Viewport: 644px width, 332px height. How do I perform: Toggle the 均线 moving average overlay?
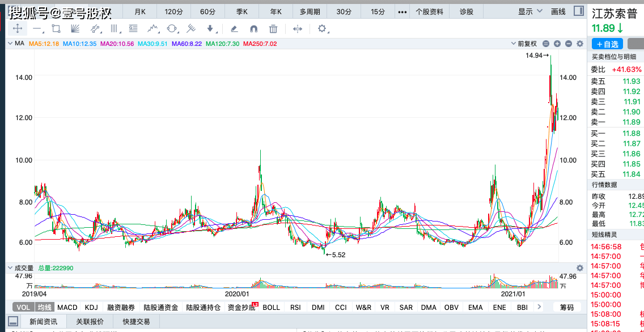[x=44, y=308]
